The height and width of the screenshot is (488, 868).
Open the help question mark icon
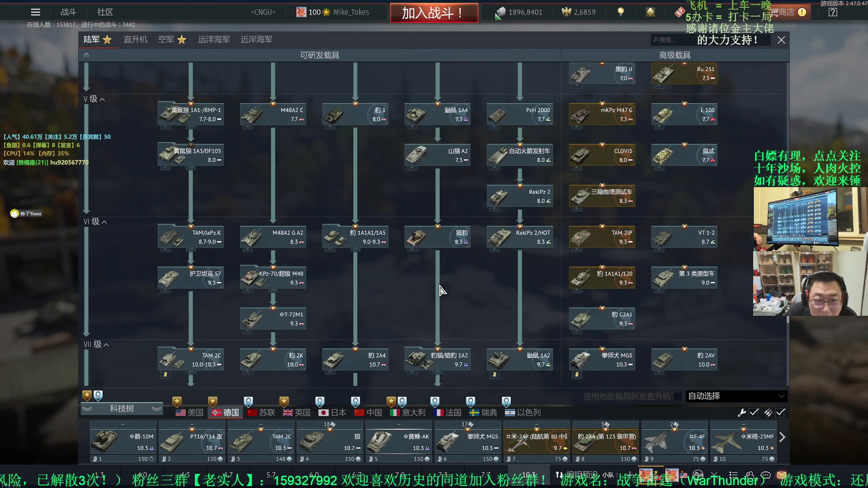(x=833, y=12)
